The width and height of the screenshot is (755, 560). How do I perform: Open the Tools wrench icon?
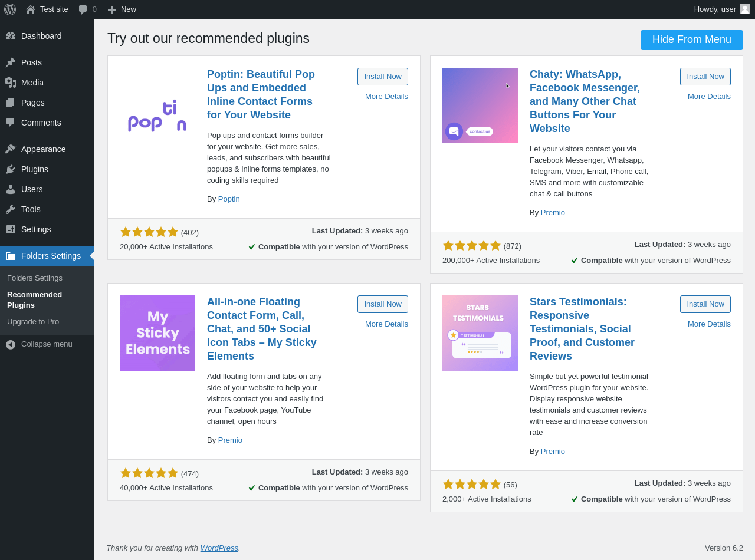[11, 209]
